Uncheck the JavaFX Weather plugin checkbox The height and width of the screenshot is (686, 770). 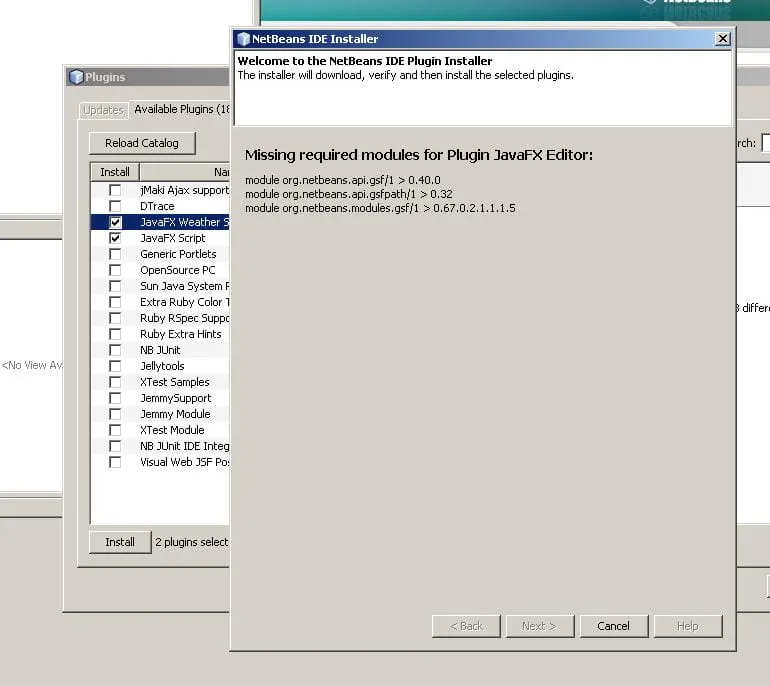point(115,222)
